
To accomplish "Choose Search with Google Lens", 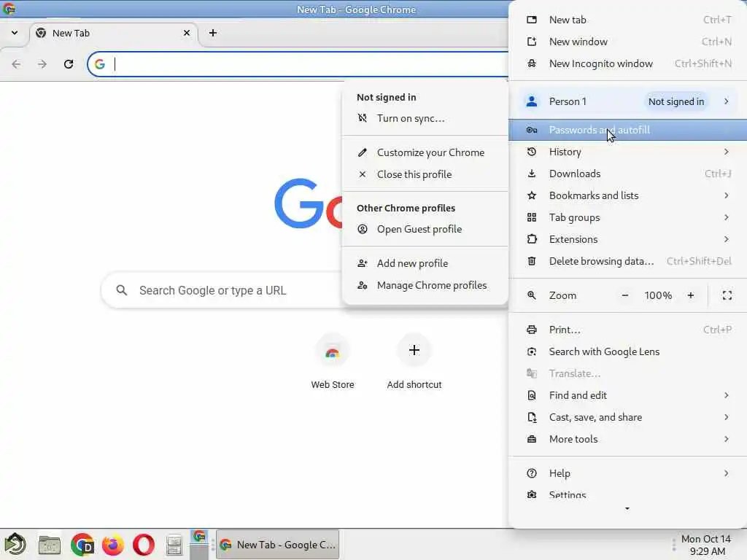I will 628,351.
